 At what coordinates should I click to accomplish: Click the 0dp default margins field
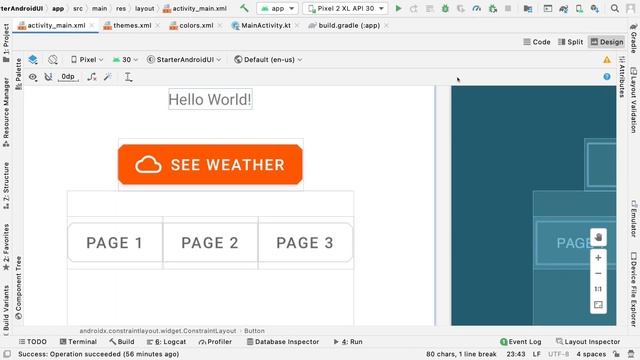click(x=68, y=77)
